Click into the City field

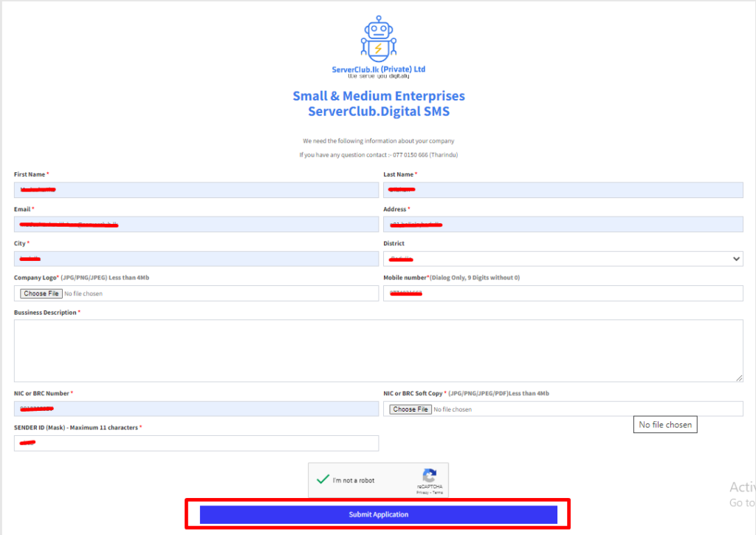point(196,259)
